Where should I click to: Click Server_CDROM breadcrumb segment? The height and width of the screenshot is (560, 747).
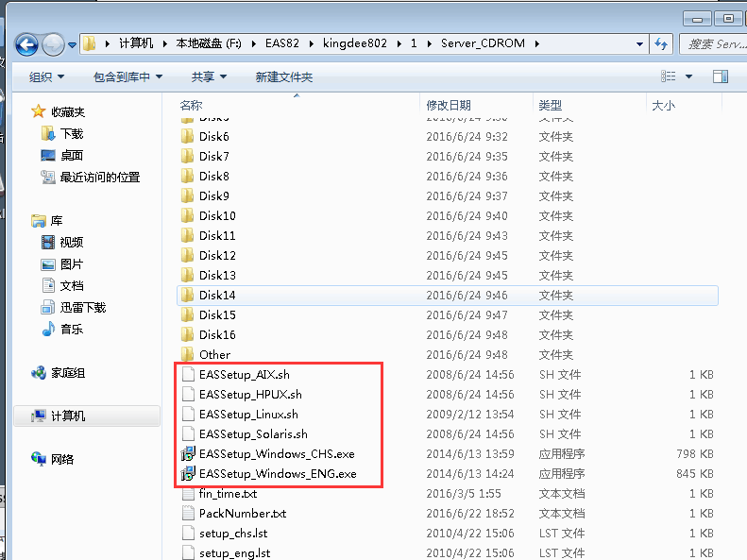[483, 43]
